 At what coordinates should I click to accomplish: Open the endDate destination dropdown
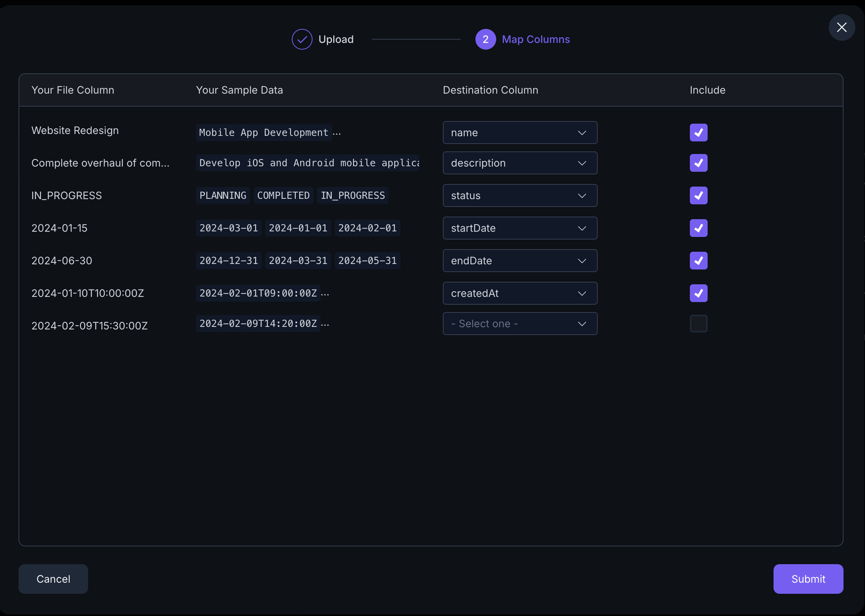click(x=520, y=261)
